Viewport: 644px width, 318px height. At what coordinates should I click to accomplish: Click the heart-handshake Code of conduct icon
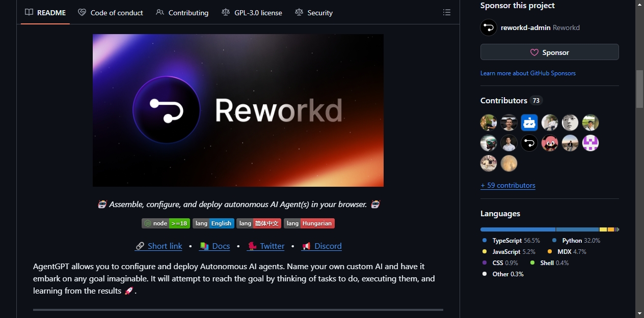(82, 12)
